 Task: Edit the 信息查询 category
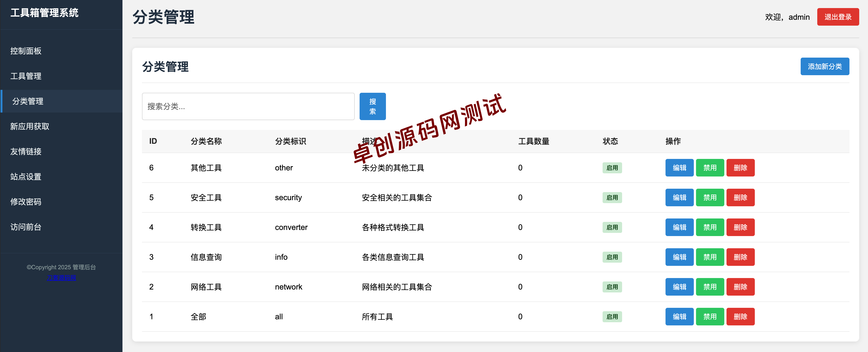click(679, 257)
